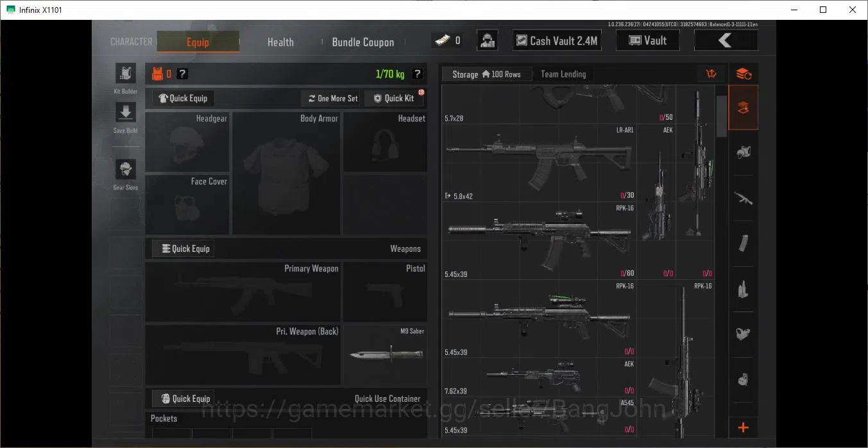868x448 pixels.
Task: Click the stack refresh icon above category sidebar
Action: [744, 74]
